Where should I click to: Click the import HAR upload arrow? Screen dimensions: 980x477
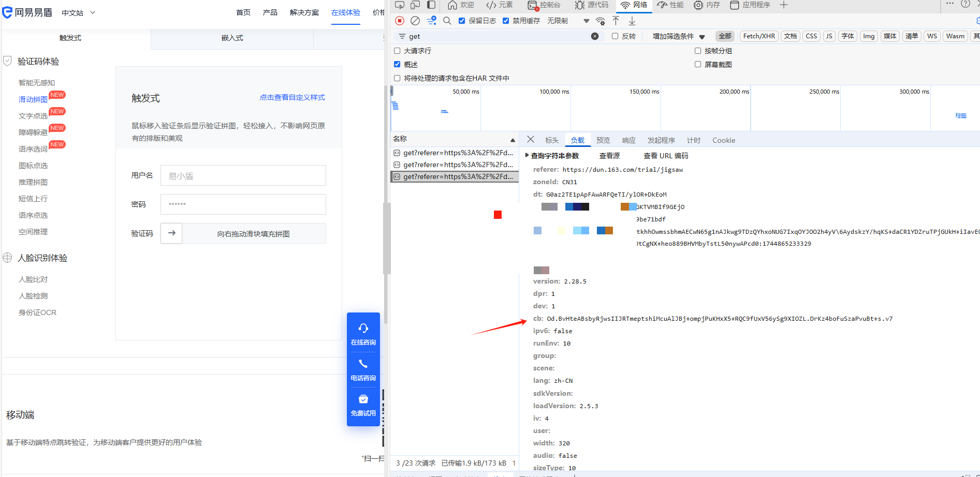[616, 21]
